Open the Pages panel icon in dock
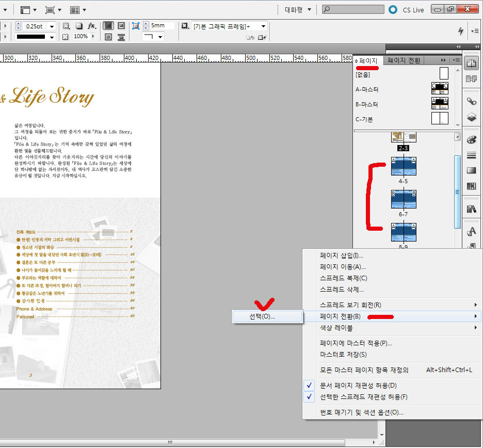 (x=471, y=63)
